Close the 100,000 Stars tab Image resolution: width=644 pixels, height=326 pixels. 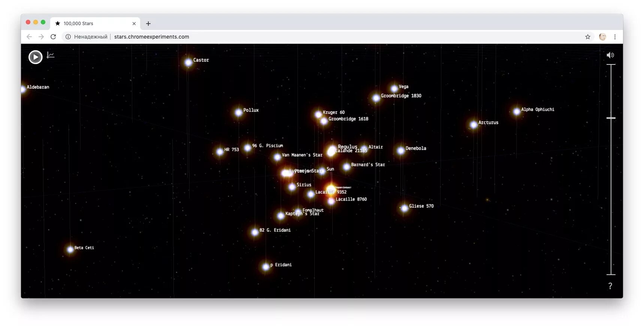tap(134, 23)
